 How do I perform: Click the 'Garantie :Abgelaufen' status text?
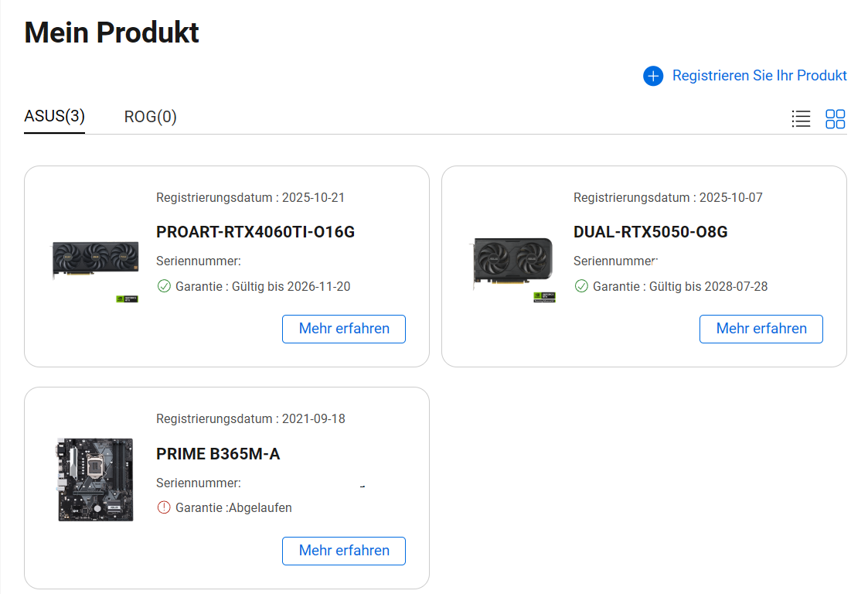tap(233, 508)
